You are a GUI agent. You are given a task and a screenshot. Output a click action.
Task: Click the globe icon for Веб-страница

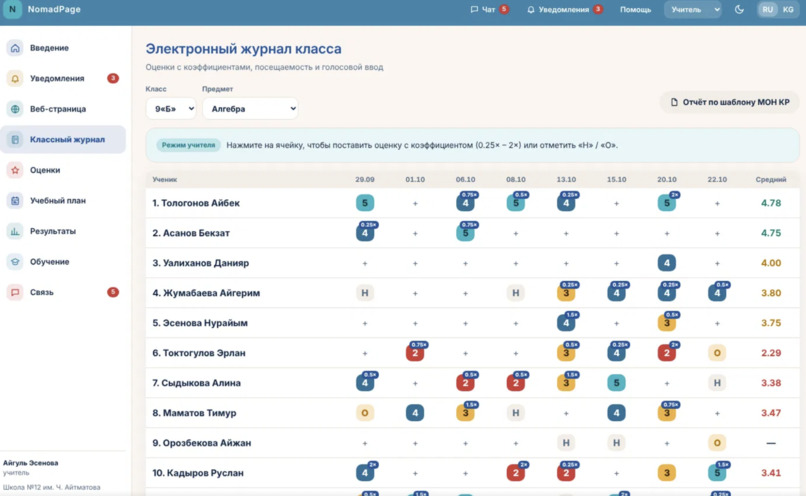[x=15, y=109]
